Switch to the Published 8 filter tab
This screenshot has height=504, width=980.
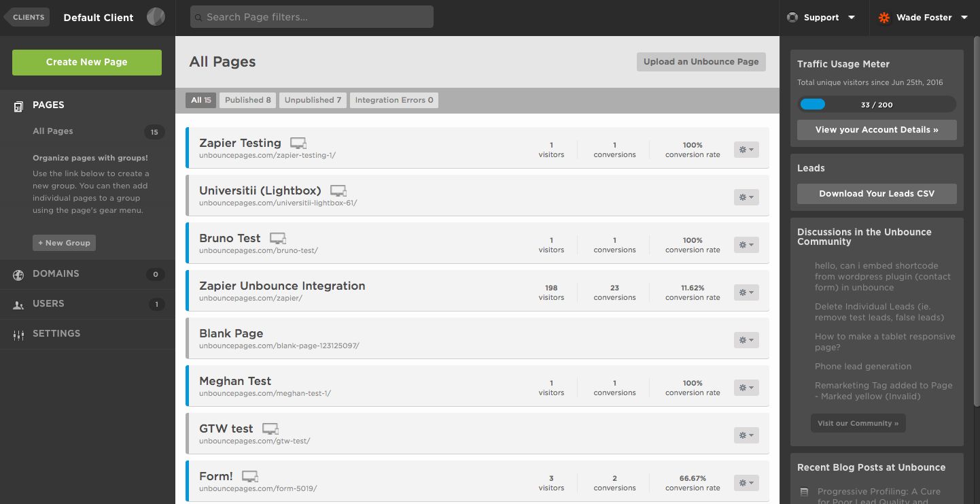pyautogui.click(x=247, y=100)
